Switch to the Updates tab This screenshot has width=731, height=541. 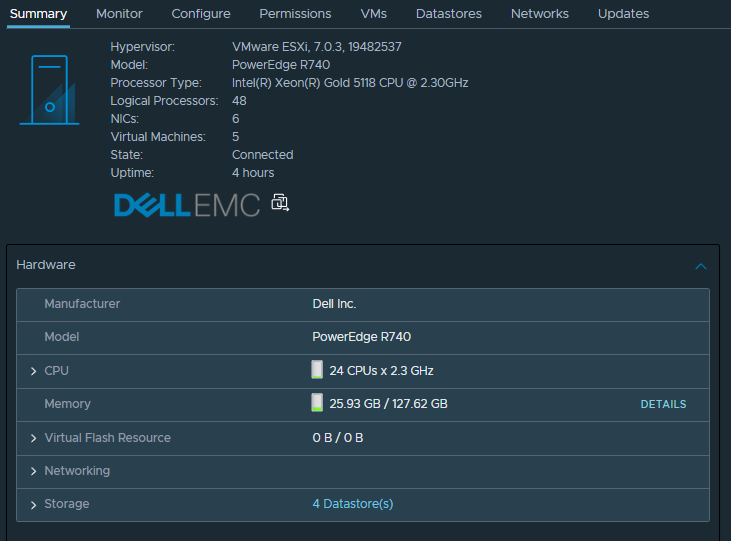point(623,14)
